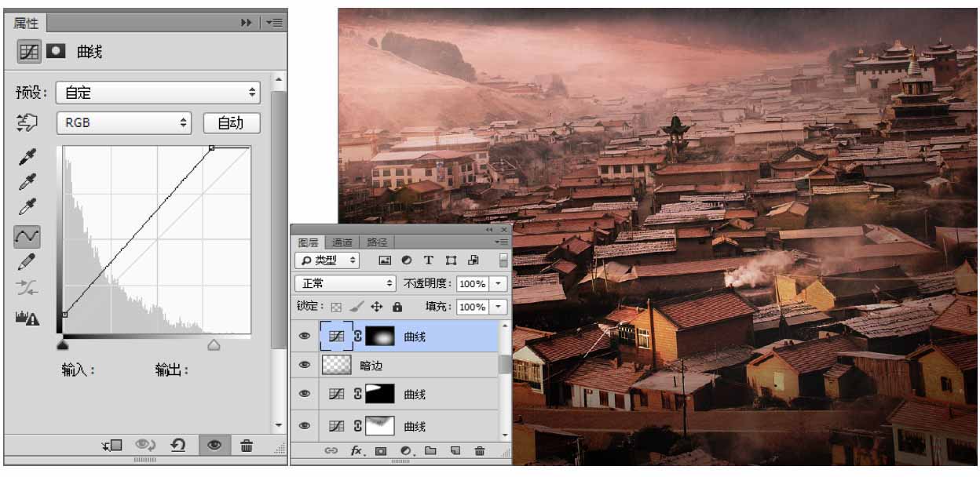Open the layer style fx menu
The width and height of the screenshot is (980, 477).
point(357,451)
